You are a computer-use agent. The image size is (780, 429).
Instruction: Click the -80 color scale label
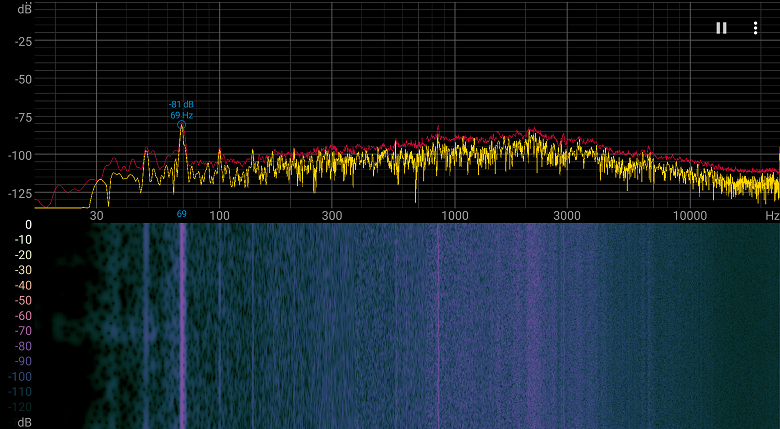point(23,346)
